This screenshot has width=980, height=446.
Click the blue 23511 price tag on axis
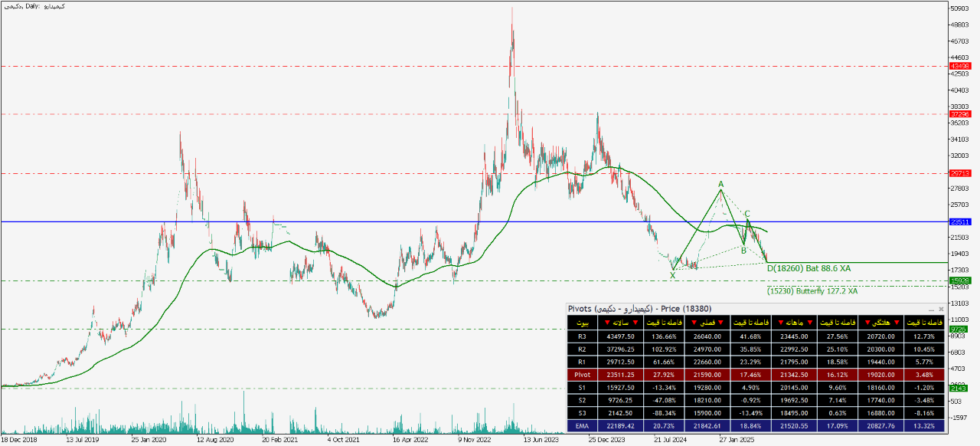click(959, 221)
